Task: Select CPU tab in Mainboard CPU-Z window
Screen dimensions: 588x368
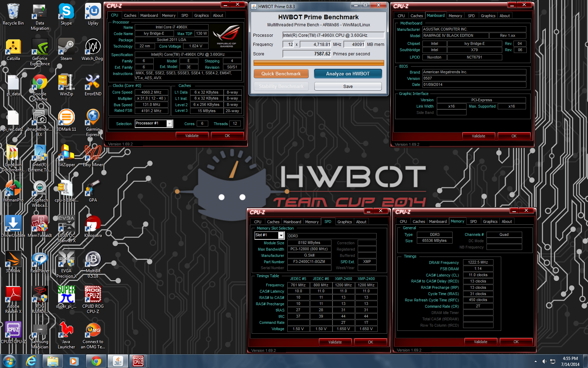Action: (401, 16)
